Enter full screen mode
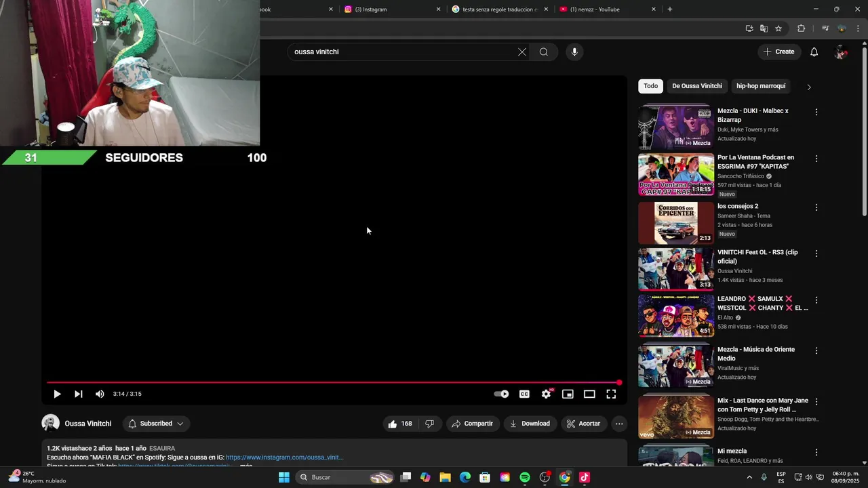The height and width of the screenshot is (488, 868). pyautogui.click(x=611, y=394)
